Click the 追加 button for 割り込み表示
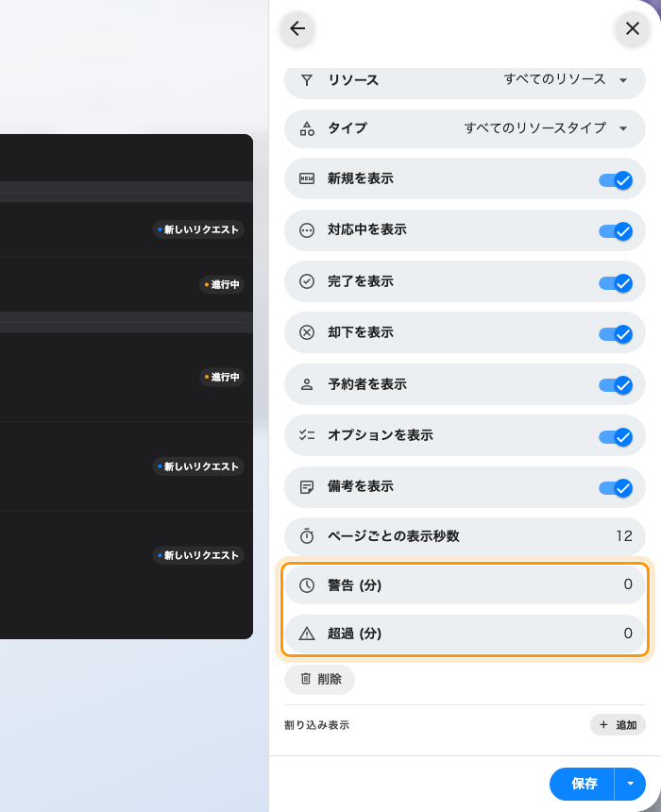The image size is (661, 812). (618, 725)
